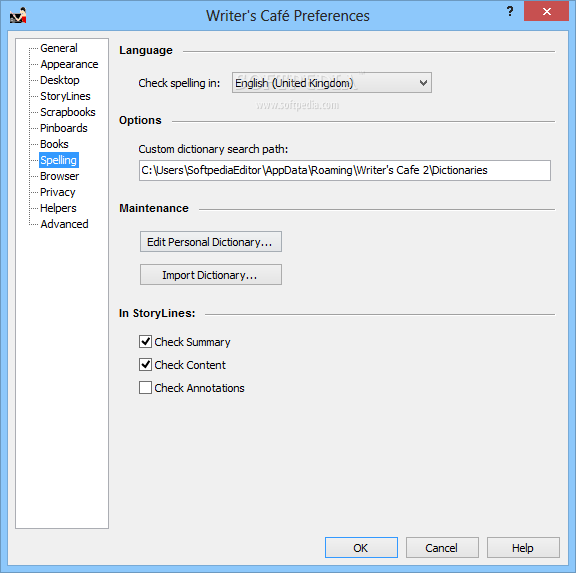Select Scrapbooks in the category tree
The height and width of the screenshot is (573, 576).
click(x=68, y=112)
